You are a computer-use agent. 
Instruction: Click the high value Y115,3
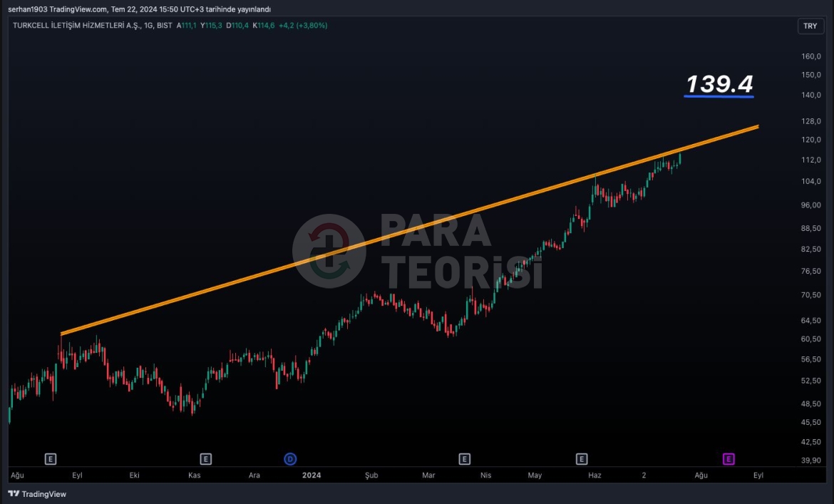pos(211,26)
